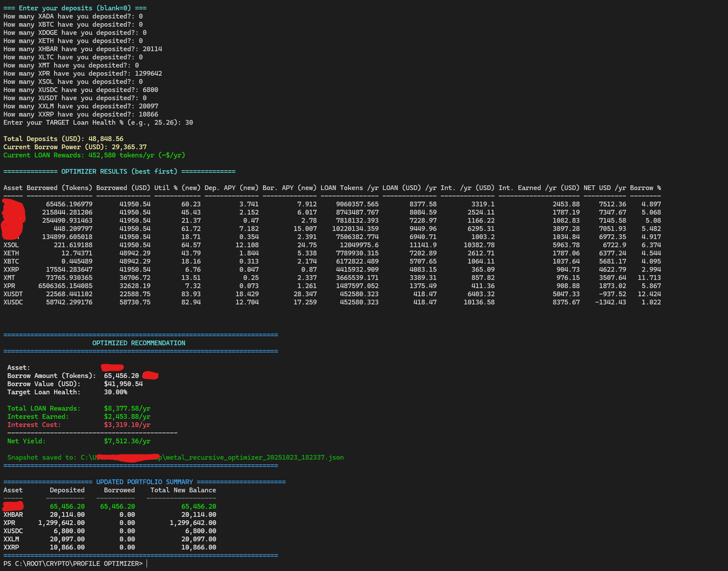Click the 'LOAN (USD) /yr' column header
728x571 pixels.
point(409,188)
